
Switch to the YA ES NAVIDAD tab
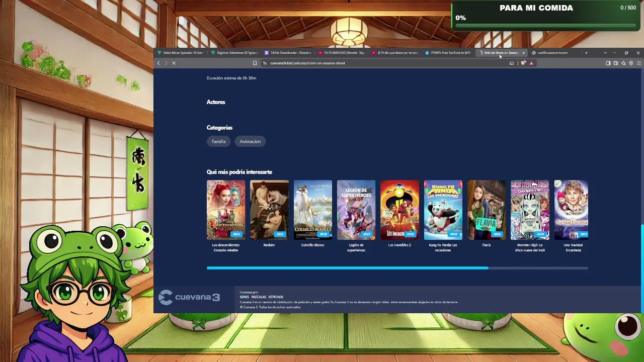(342, 53)
